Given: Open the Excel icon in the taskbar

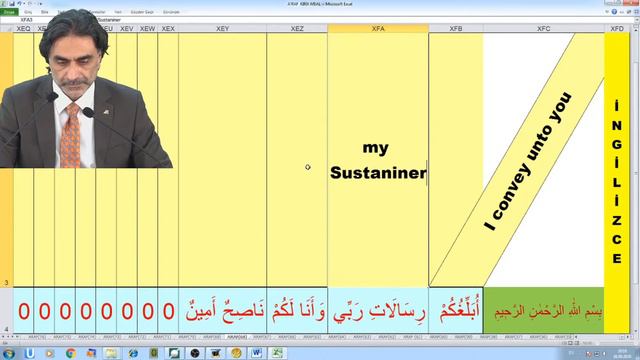Looking at the screenshot, I should coord(277,353).
